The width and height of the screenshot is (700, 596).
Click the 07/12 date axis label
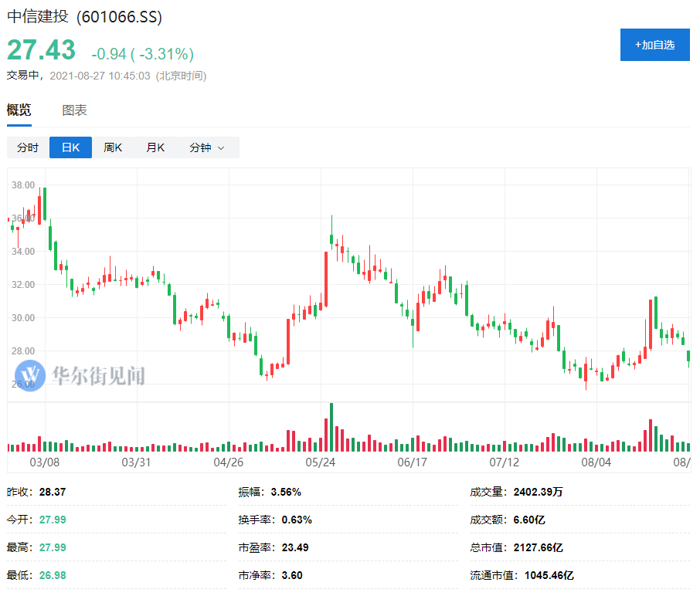[505, 462]
